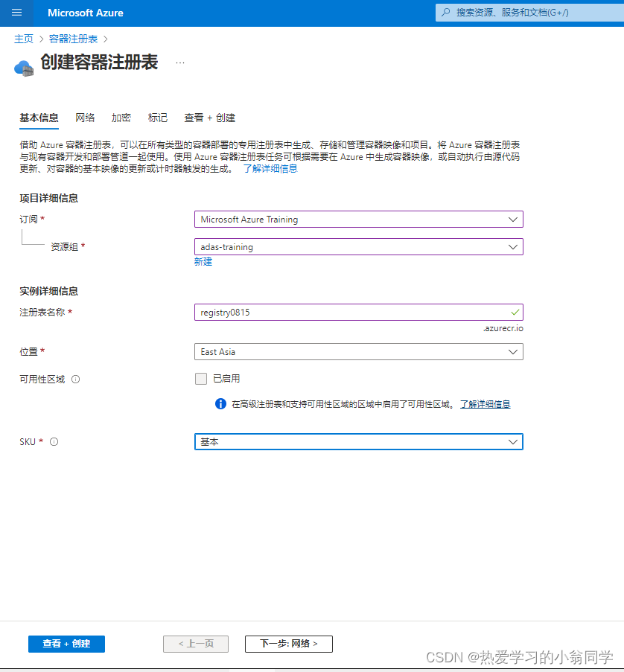Open the hamburger portal menu
Screen dimensions: 624x672
(16, 13)
